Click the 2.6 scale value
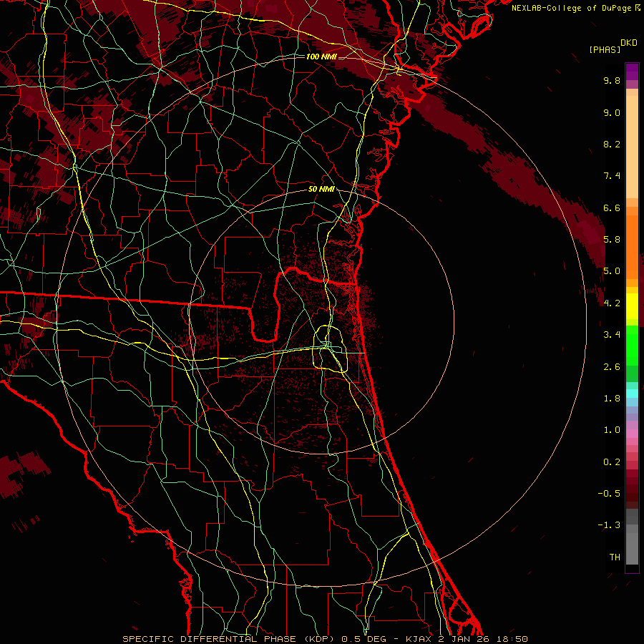 coord(612,367)
